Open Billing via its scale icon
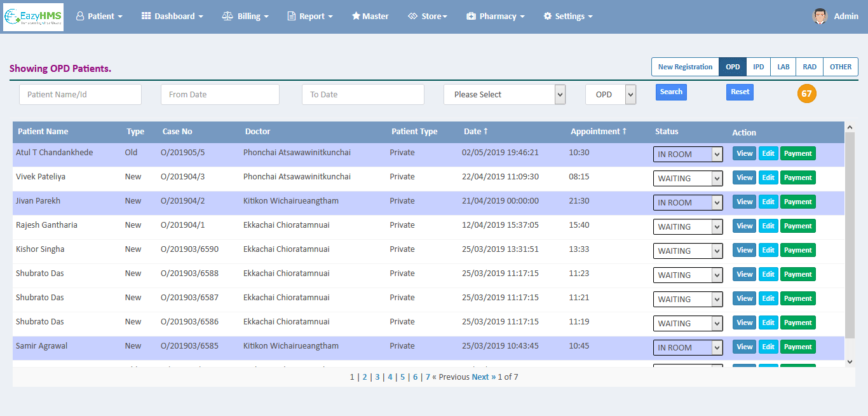This screenshot has height=416, width=868. coord(226,16)
